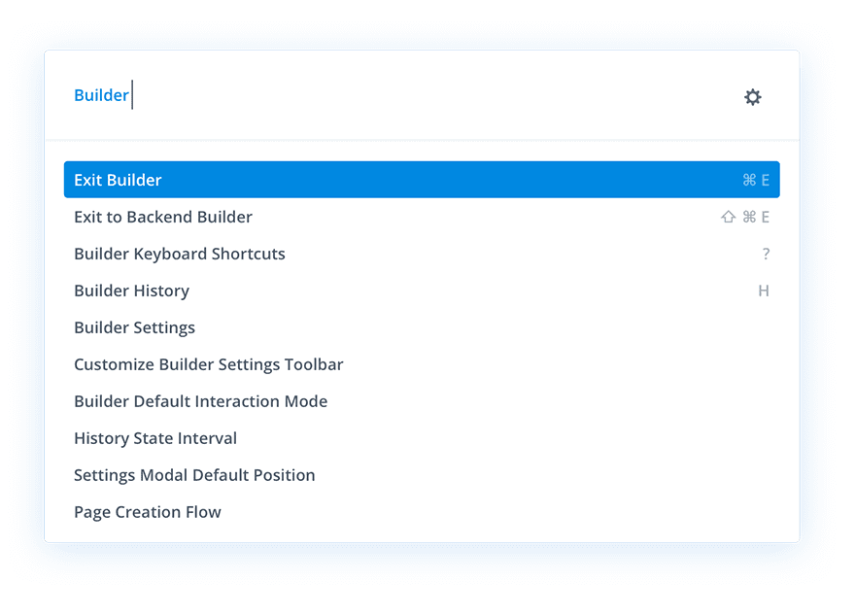Viewport: 855px width, 616px height.
Task: Click the question mark shortcut hint
Action: point(766,254)
